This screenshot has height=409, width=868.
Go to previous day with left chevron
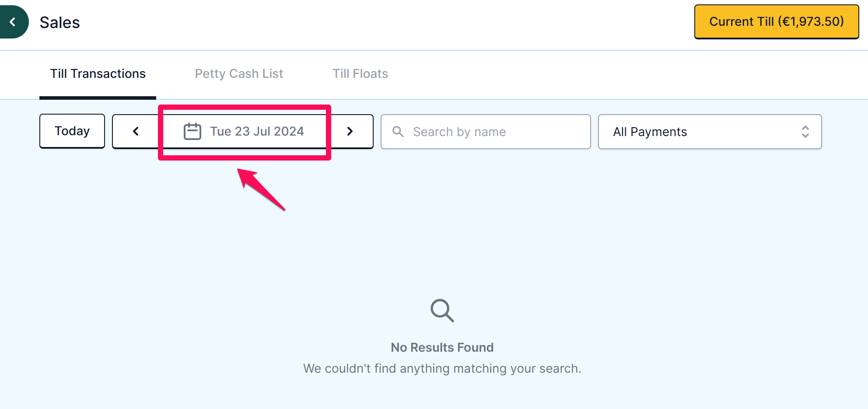coord(136,131)
